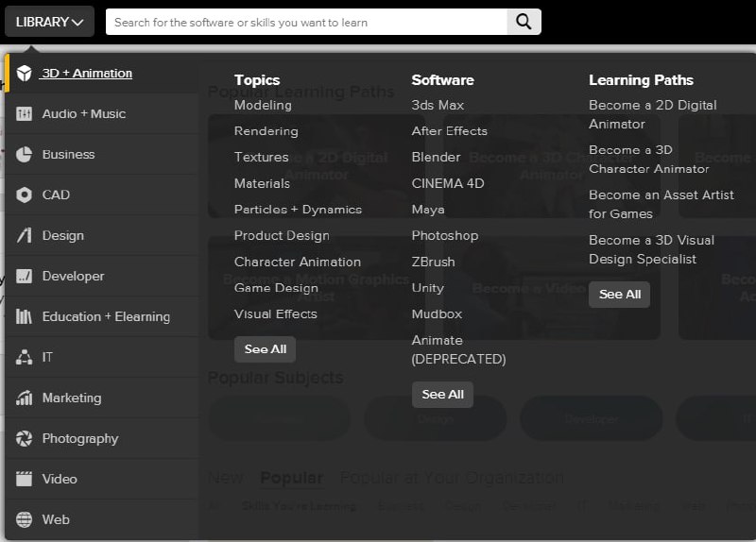Open 3ds Max software courses
The width and height of the screenshot is (756, 542).
[438, 105]
